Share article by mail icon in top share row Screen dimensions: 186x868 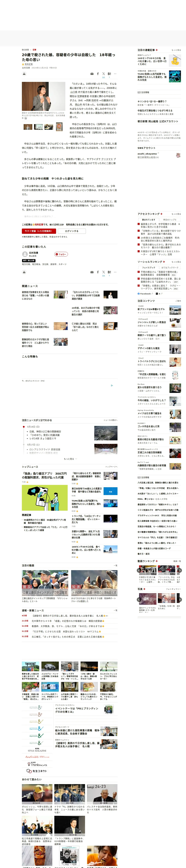click(92, 74)
